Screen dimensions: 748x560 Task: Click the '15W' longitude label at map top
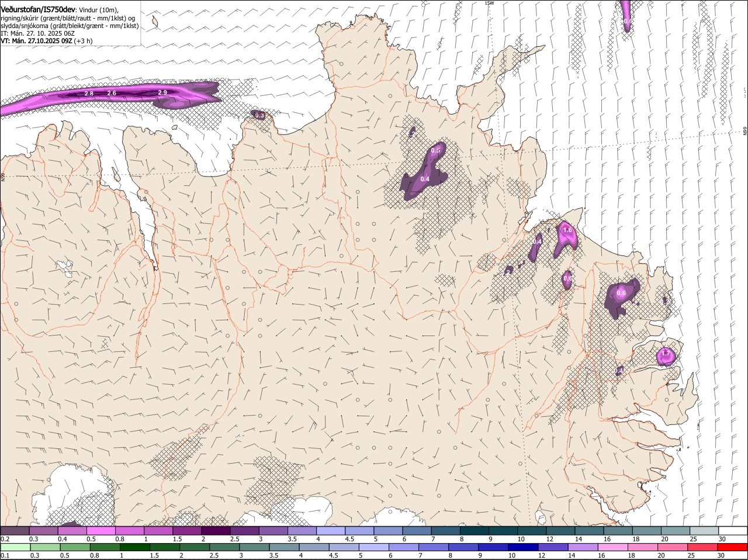pyautogui.click(x=489, y=3)
